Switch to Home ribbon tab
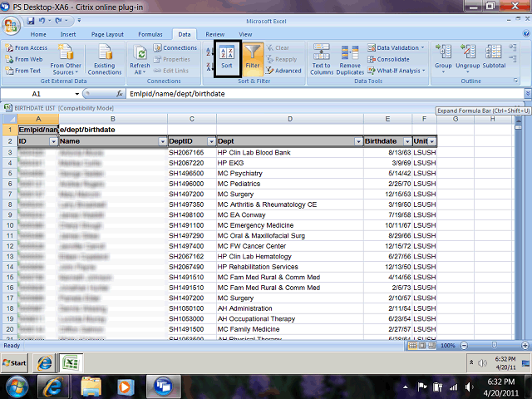Viewport: 532px width, 399px height. (38, 34)
